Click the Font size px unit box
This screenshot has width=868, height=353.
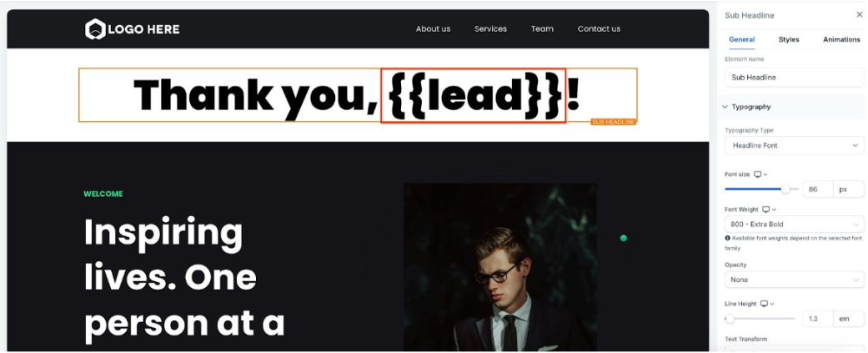(849, 189)
